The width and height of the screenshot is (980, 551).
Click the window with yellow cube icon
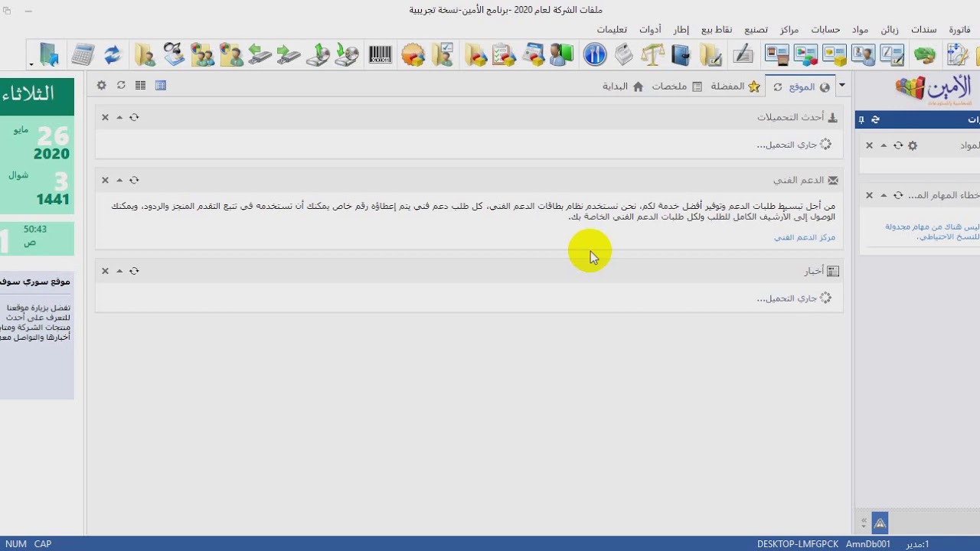click(x=835, y=55)
